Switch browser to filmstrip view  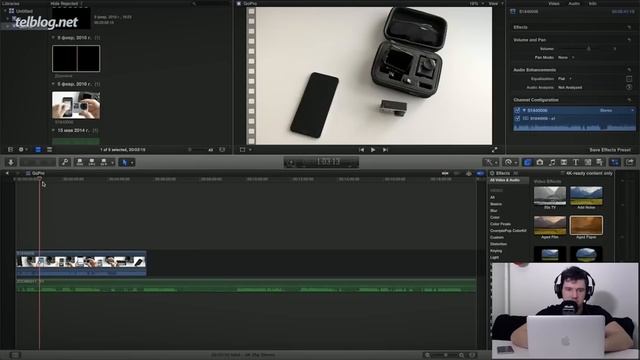pyautogui.click(x=38, y=150)
